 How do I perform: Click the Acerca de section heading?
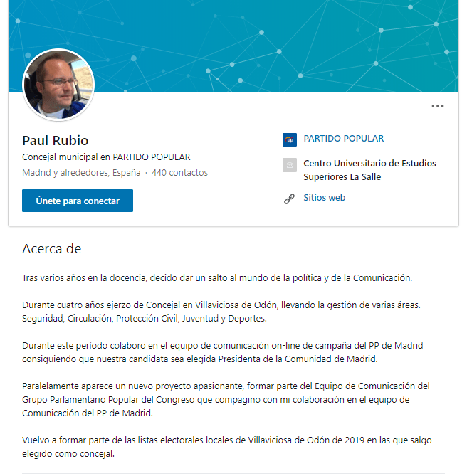pos(52,249)
